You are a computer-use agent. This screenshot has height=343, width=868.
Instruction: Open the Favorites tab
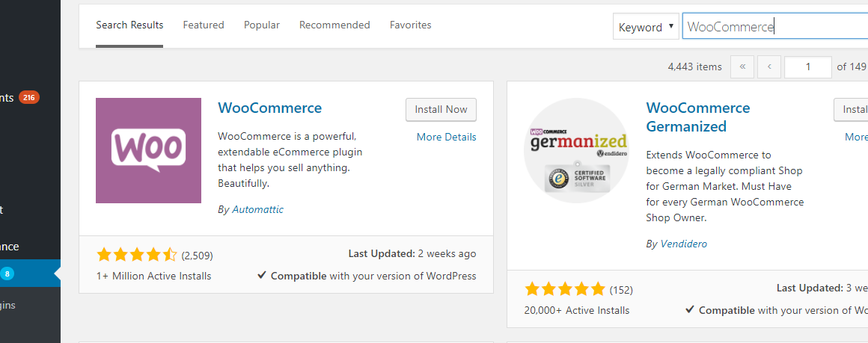pyautogui.click(x=411, y=25)
